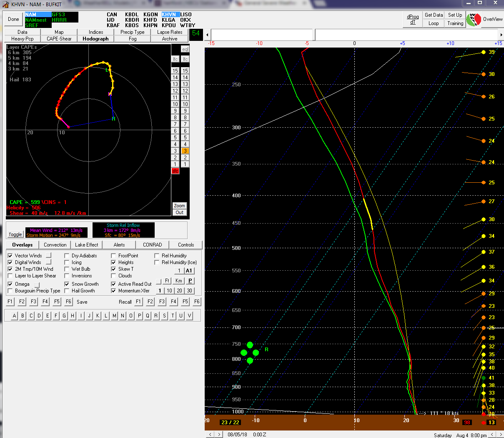Click the left lfc level button
Screen dimensions: 504x438
tap(175, 59)
